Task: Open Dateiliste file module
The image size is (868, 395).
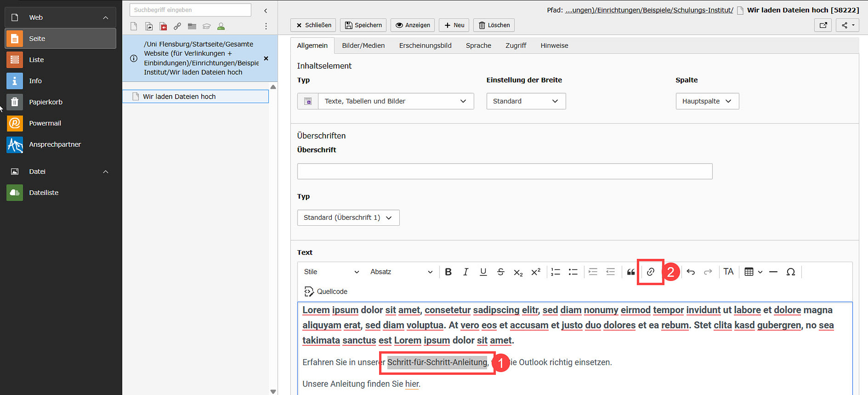Action: coord(43,193)
